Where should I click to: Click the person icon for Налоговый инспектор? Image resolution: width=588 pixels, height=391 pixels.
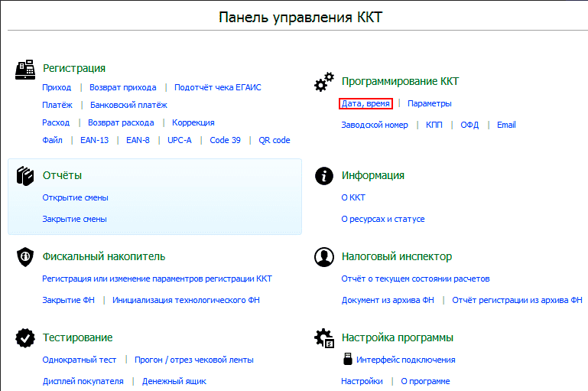tap(324, 257)
